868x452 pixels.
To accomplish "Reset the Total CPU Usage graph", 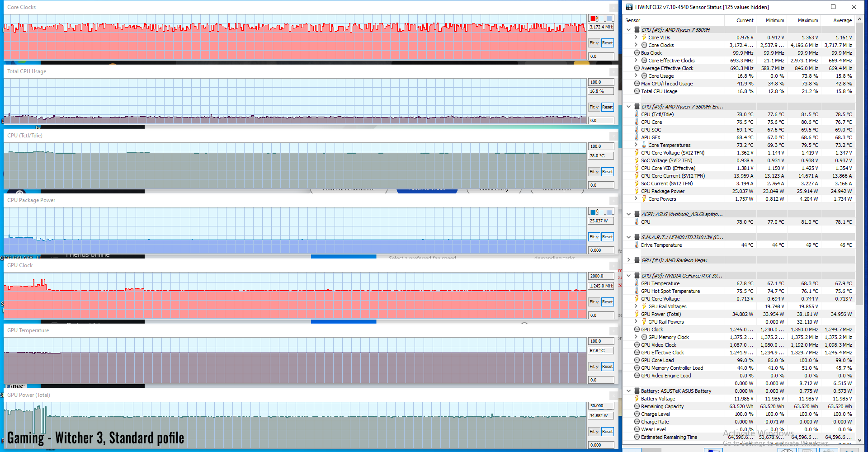I will click(x=607, y=107).
